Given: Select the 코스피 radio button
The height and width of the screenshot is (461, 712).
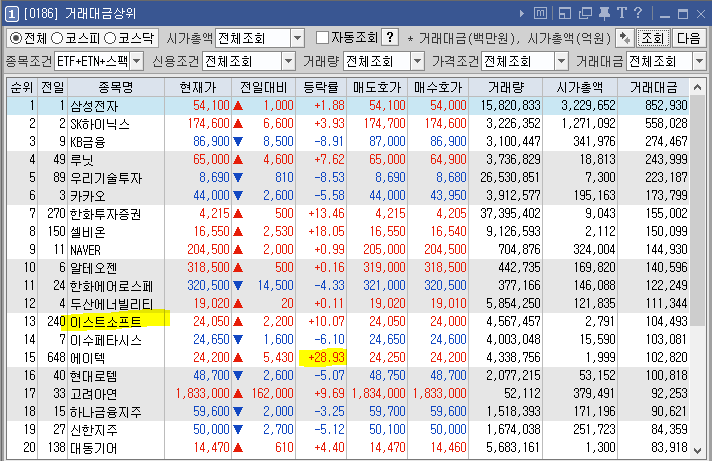Looking at the screenshot, I should (57, 38).
